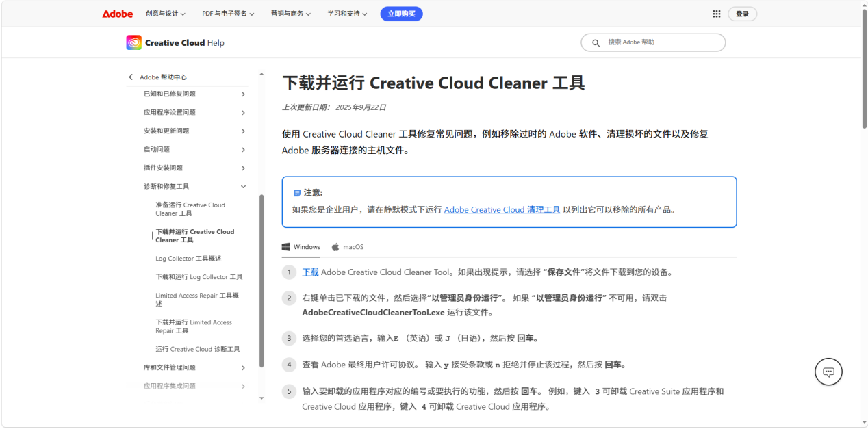Image resolution: width=868 pixels, height=429 pixels.
Task: Select the 诊断和修复工具 sidebar item
Action: (166, 186)
